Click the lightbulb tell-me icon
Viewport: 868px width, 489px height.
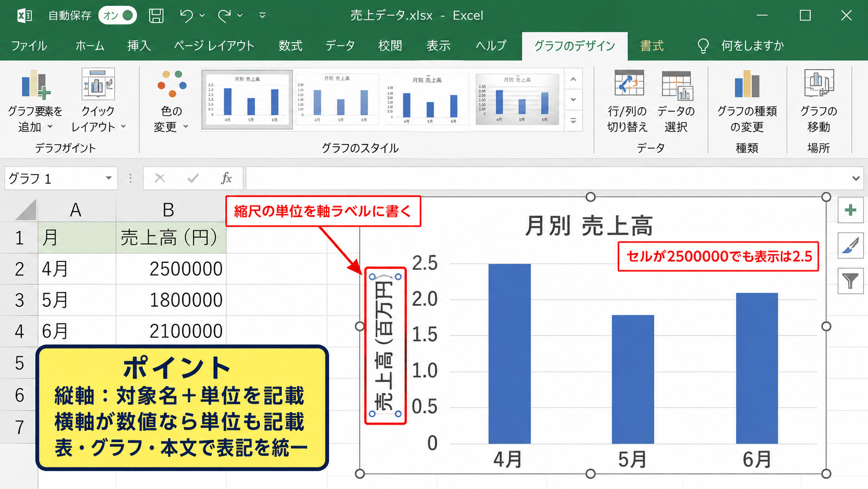(703, 46)
